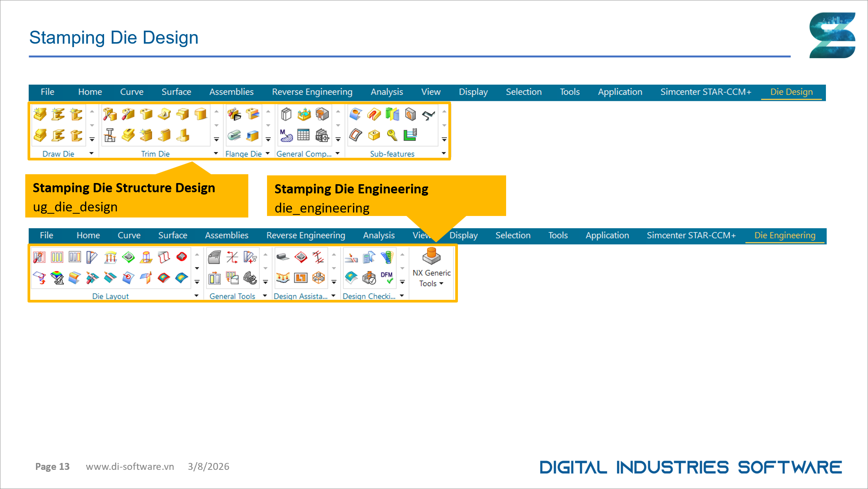The image size is (868, 489).
Task: Click the spreadsheet table icon in General Components
Action: click(x=303, y=135)
